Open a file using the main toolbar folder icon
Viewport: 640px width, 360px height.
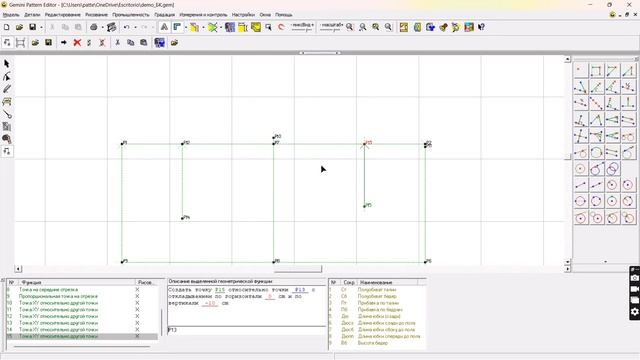[x=19, y=27]
